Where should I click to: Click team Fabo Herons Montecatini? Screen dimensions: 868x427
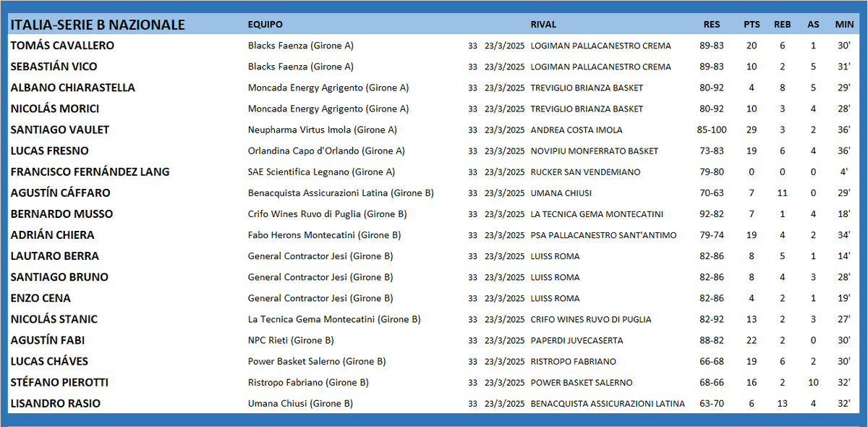point(324,234)
